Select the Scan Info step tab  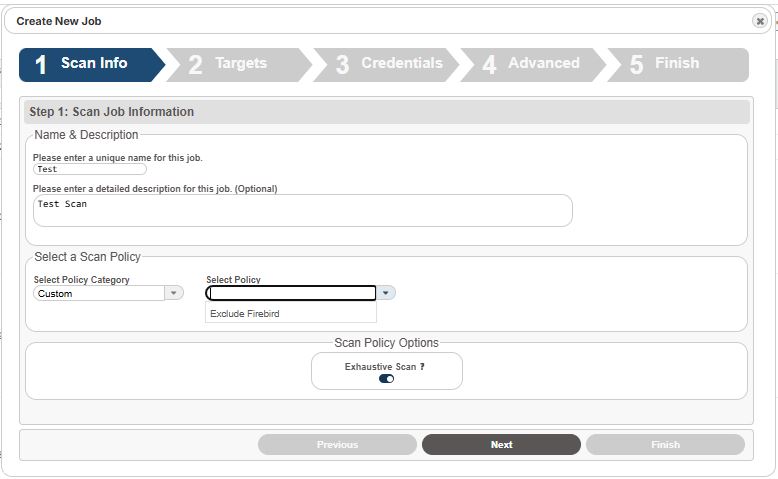[91, 65]
